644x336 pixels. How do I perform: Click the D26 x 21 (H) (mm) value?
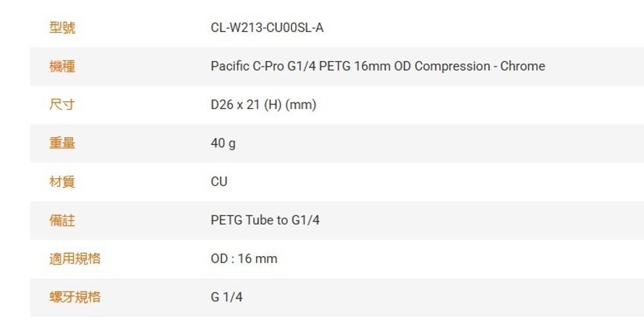[264, 104]
